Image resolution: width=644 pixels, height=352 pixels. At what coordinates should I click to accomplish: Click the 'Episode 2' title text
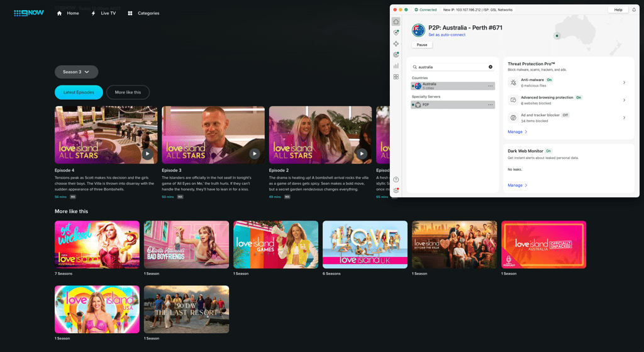click(279, 170)
